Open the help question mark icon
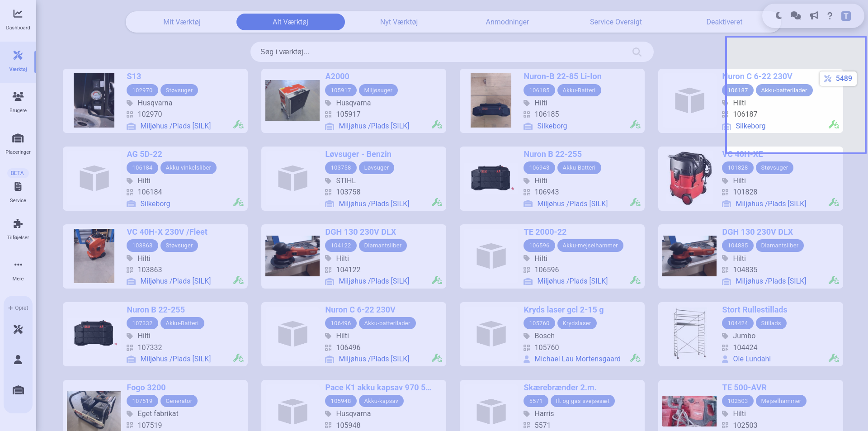The height and width of the screenshot is (431, 868). pos(830,16)
